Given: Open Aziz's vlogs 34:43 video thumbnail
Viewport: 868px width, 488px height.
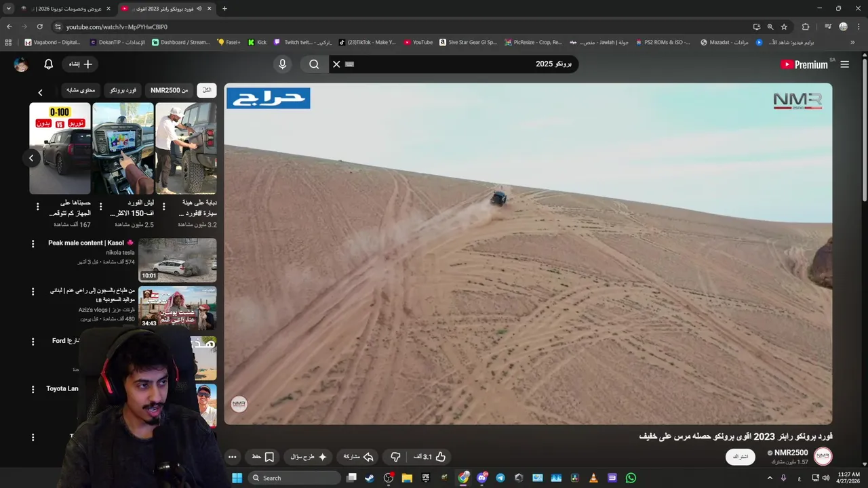Looking at the screenshot, I should coord(178,308).
